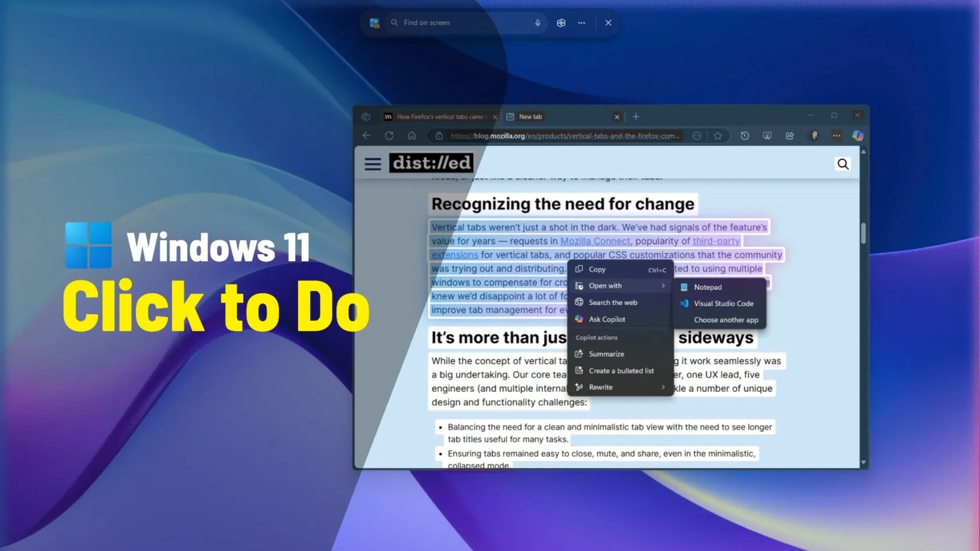Screen dimensions: 980x551
Task: Select Ask Copilot from the menu
Action: click(606, 319)
